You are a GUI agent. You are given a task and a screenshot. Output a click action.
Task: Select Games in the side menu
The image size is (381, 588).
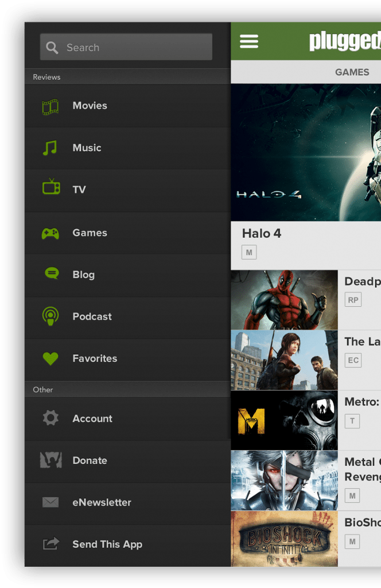coord(128,233)
